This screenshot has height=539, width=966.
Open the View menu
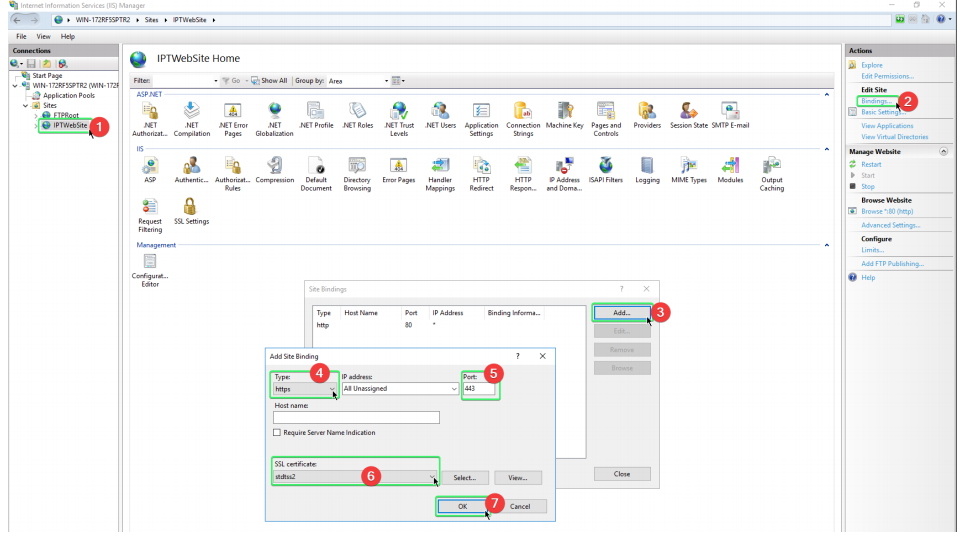tap(44, 36)
